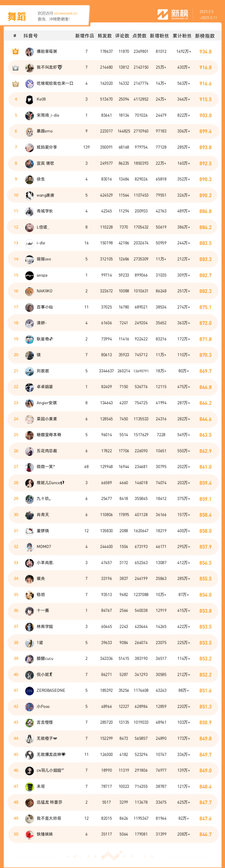Click the silver crown icon for rank two
This screenshot has height=868, width=225.
[15, 68]
